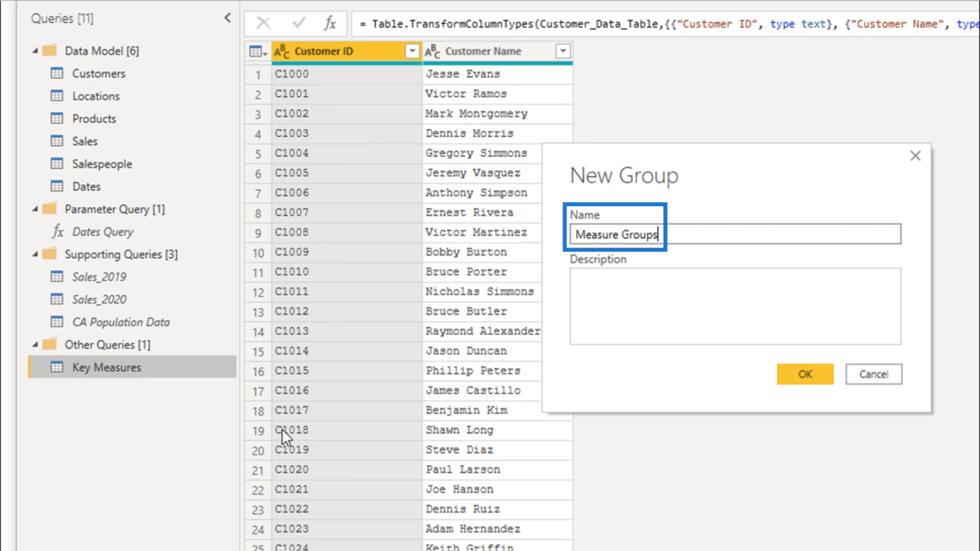Image resolution: width=980 pixels, height=551 pixels.
Task: Click the Sales_2019 table icon
Action: click(x=57, y=276)
